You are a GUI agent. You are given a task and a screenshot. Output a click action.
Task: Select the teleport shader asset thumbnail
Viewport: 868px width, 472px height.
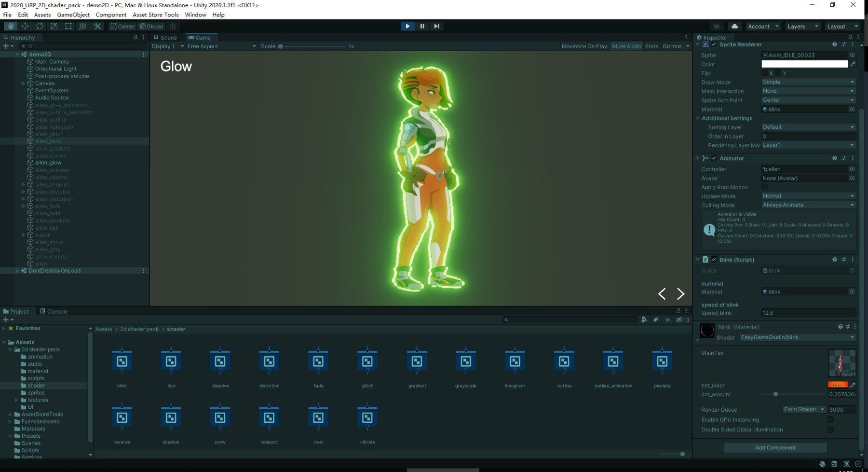269,416
